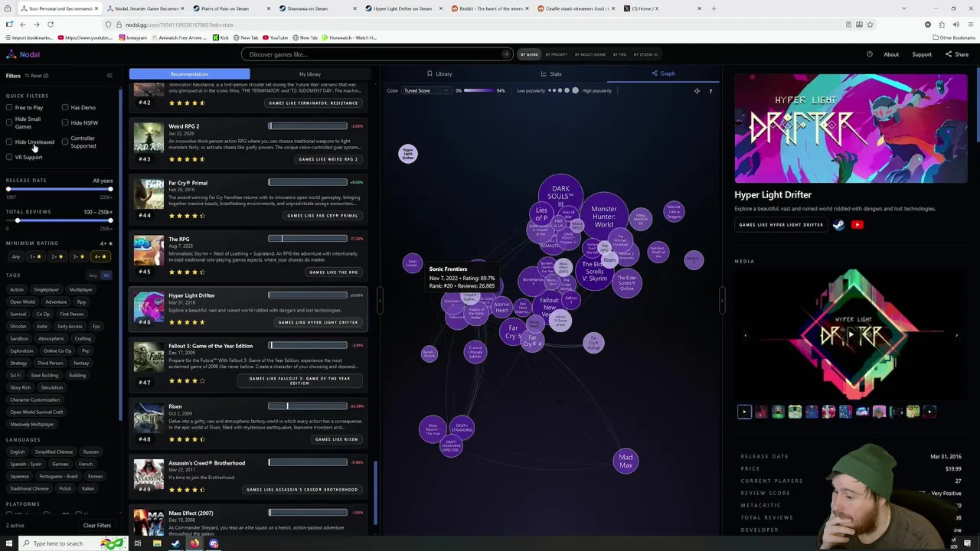Image resolution: width=980 pixels, height=551 pixels.
Task: Open the YouTube bookmark in bookmarks bar
Action: [276, 37]
